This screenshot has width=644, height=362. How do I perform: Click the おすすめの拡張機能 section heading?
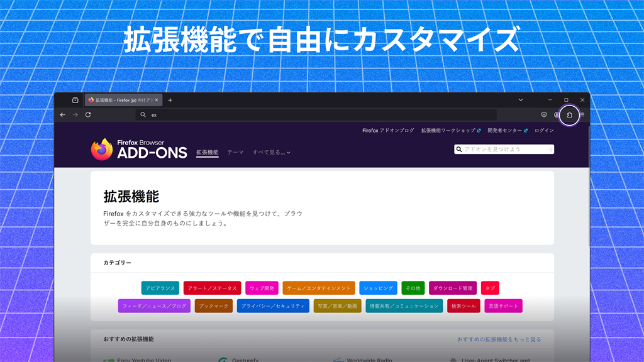click(128, 339)
